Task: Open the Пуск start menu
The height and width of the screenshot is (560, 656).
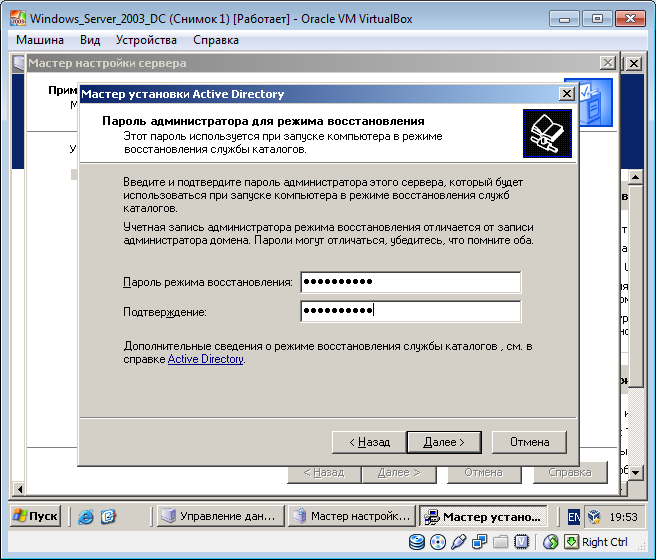Action: pyautogui.click(x=36, y=516)
